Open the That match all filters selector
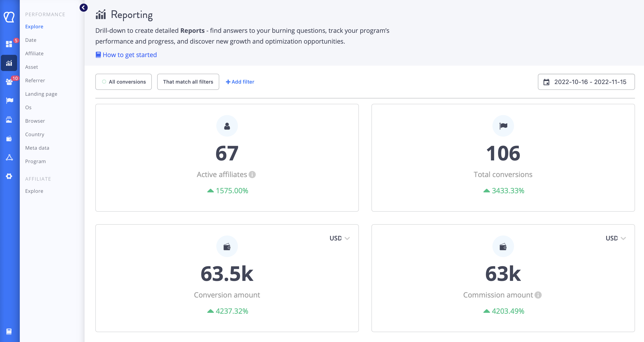Viewport: 644px width, 342px height. pos(188,82)
